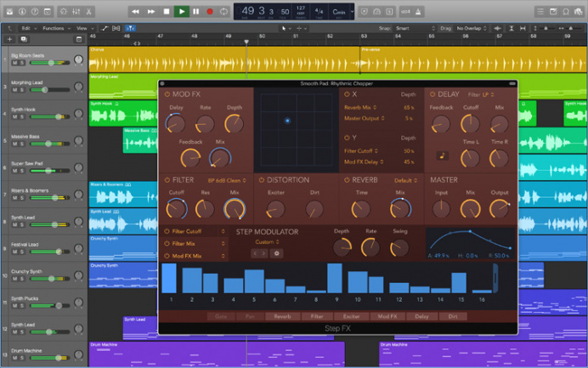Click the rewind transport button
This screenshot has height=368, width=588.
[x=135, y=12]
